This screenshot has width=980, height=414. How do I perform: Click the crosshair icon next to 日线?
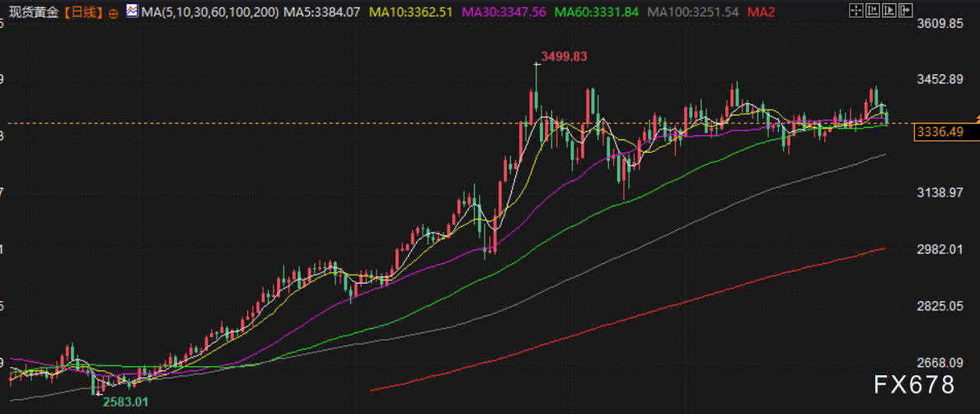tap(113, 13)
